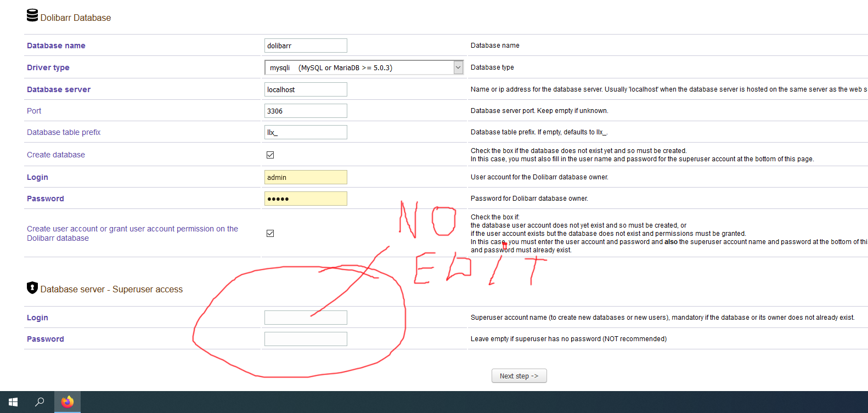Click the 'Password for Dolibarr database owner.' text
Screen dimensions: 868x413
(529, 199)
